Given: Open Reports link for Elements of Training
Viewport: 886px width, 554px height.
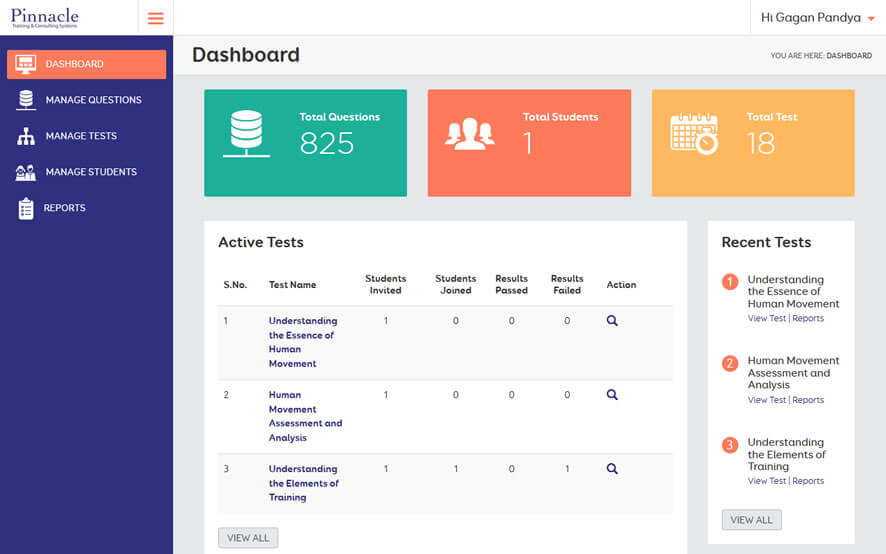Looking at the screenshot, I should [x=808, y=481].
